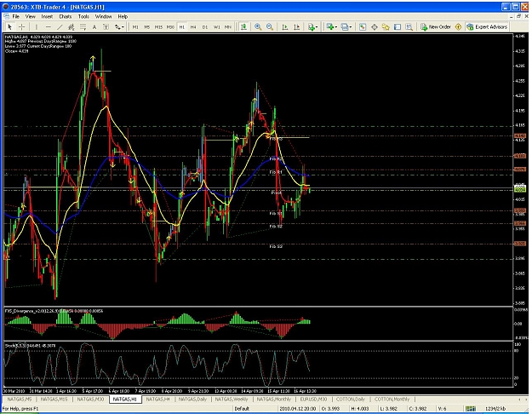Switch chart to MN timeframe
The height and width of the screenshot is (414, 532).
(228, 26)
